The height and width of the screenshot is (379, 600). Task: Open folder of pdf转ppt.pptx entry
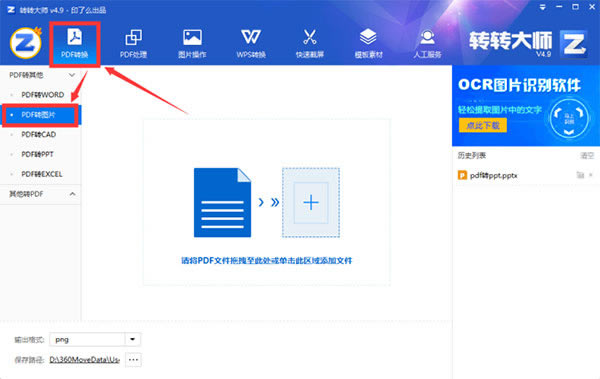[x=580, y=175]
